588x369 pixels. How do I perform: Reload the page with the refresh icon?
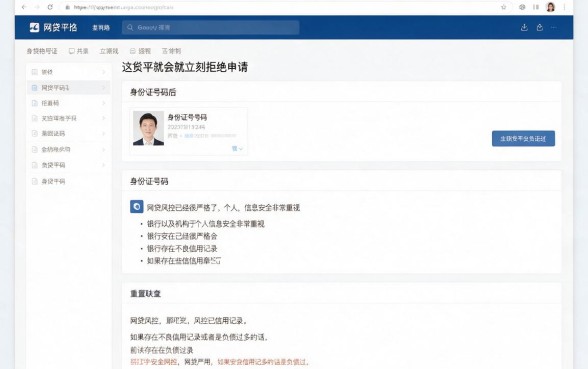pyautogui.click(x=50, y=7)
